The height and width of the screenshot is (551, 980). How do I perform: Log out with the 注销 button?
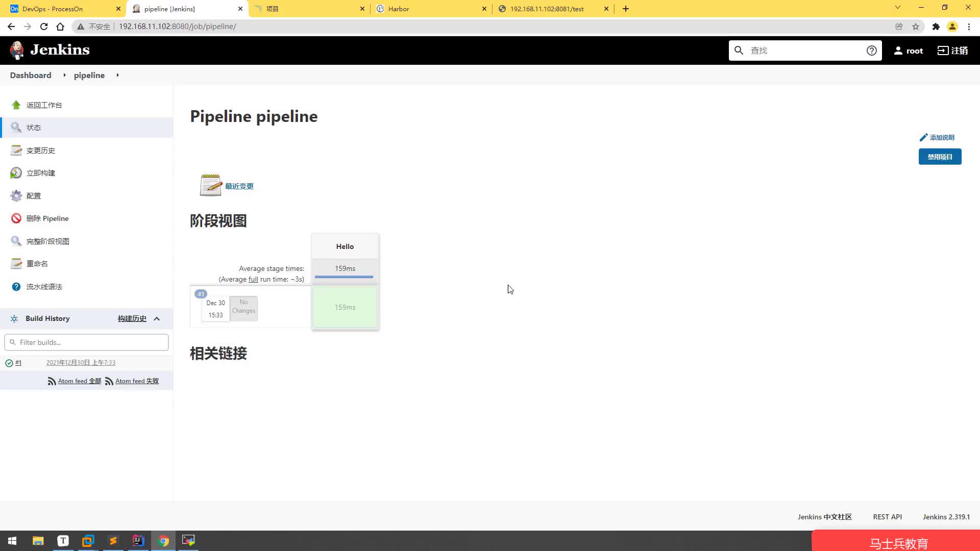[x=952, y=51]
